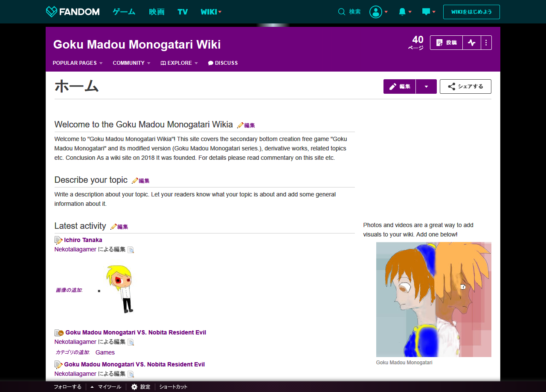546x392 pixels.
Task: Expand the user avatar dropdown arrow
Action: (x=386, y=12)
